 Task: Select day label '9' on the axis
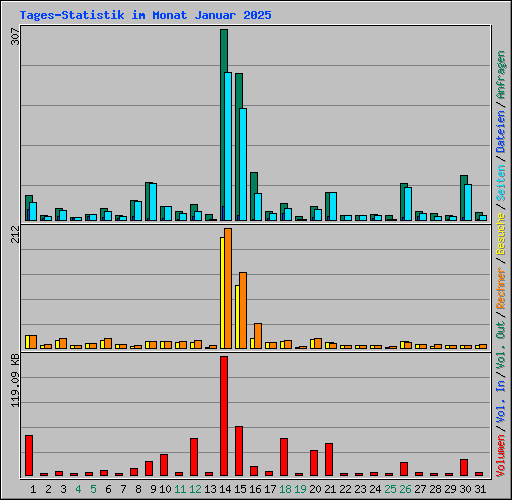point(153,489)
